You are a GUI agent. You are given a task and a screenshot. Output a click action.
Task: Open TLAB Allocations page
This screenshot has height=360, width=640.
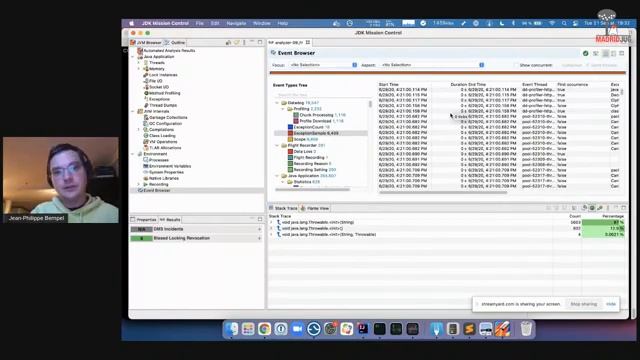coord(165,148)
